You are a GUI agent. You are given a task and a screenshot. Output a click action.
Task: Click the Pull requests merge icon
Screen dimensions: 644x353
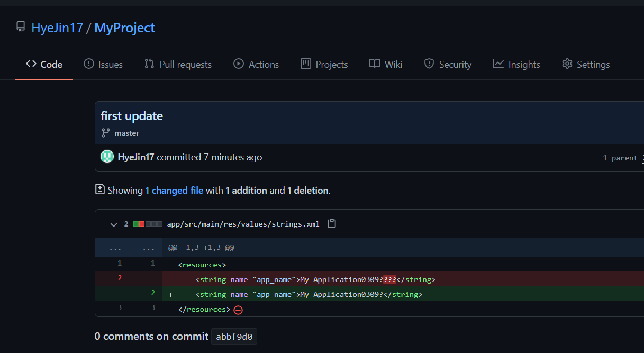(x=149, y=64)
